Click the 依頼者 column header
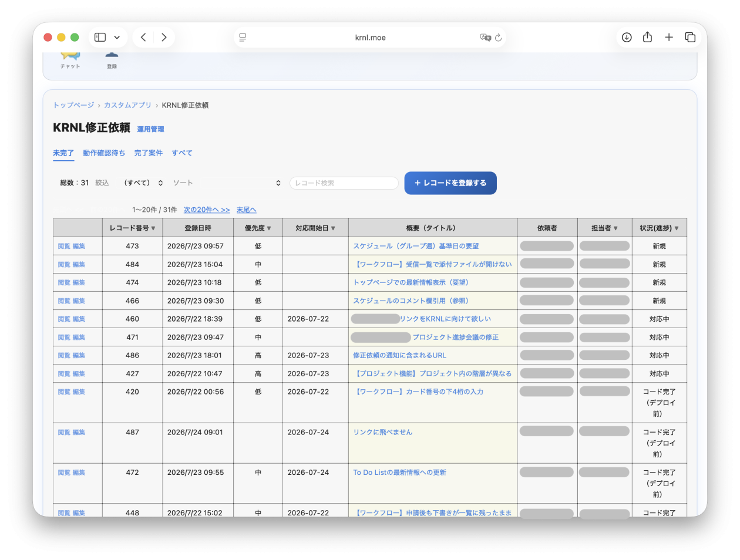The width and height of the screenshot is (740, 560). [x=547, y=228]
